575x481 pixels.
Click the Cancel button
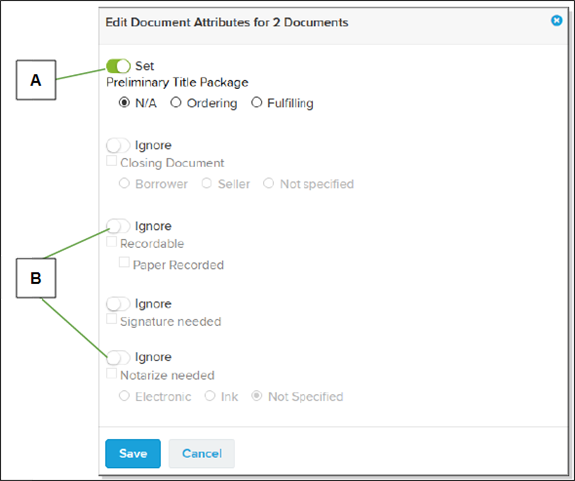tap(202, 454)
